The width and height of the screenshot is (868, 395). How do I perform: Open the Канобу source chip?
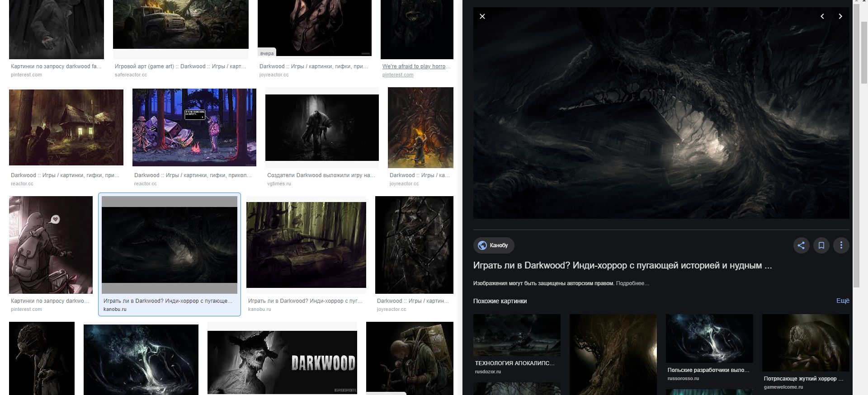coord(494,245)
